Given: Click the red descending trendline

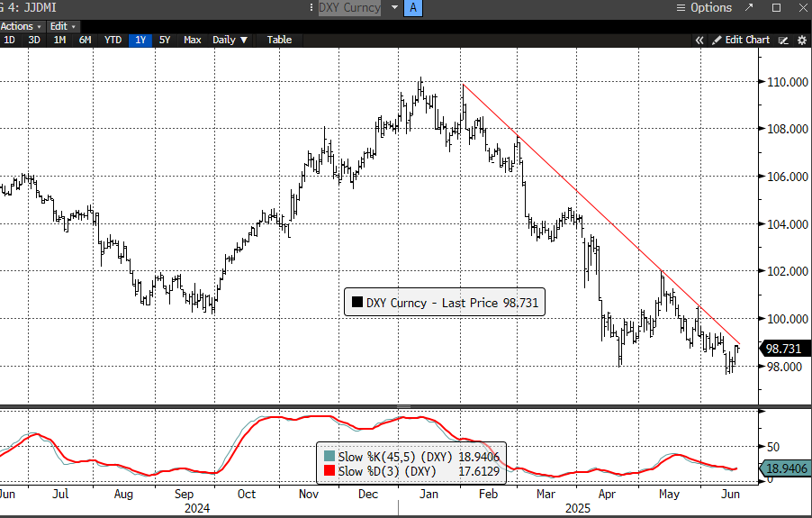Looking at the screenshot, I should click(600, 214).
